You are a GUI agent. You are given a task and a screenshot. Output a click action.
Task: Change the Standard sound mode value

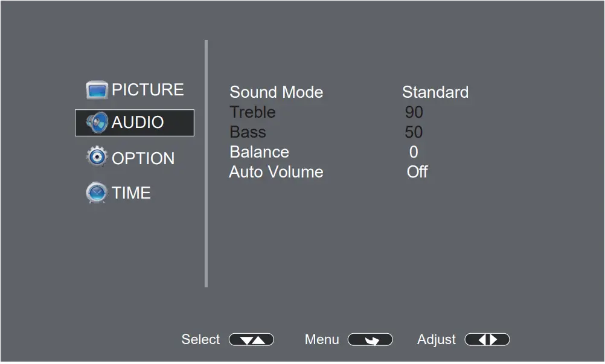click(435, 92)
